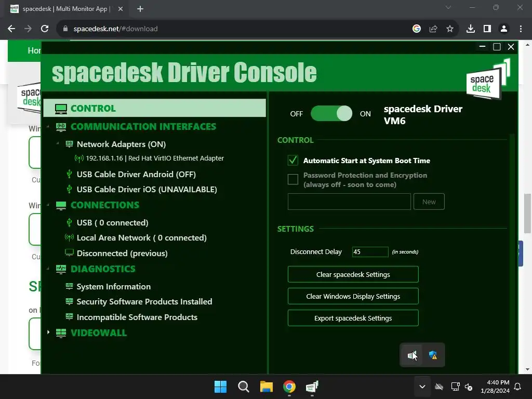Open the Chrome three-dot menu
The width and height of the screenshot is (532, 399).
(521, 29)
